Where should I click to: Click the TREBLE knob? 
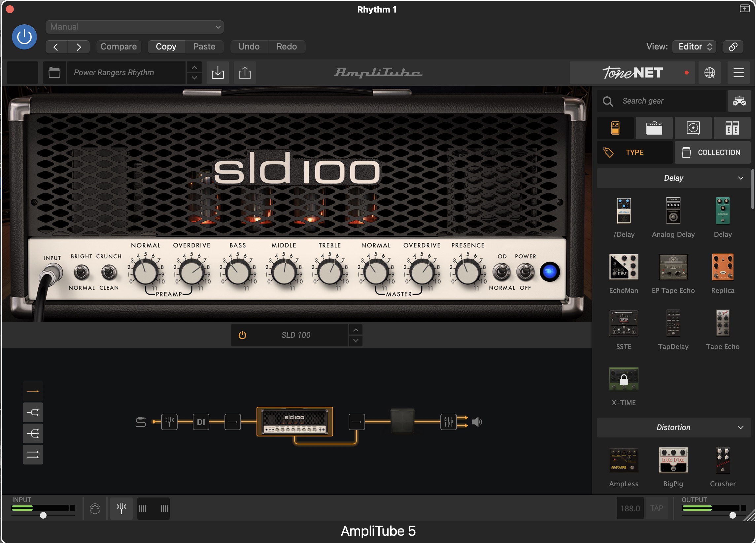pos(330,272)
